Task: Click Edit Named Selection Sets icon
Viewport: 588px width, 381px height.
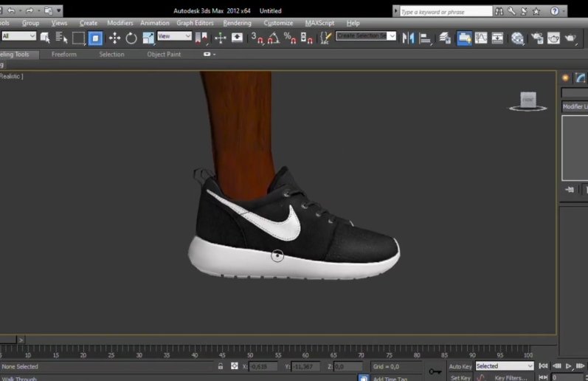Action: [325, 38]
